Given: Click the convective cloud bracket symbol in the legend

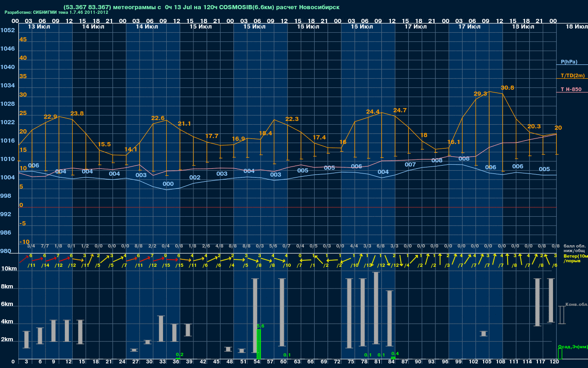Looking at the screenshot, I should [561, 315].
